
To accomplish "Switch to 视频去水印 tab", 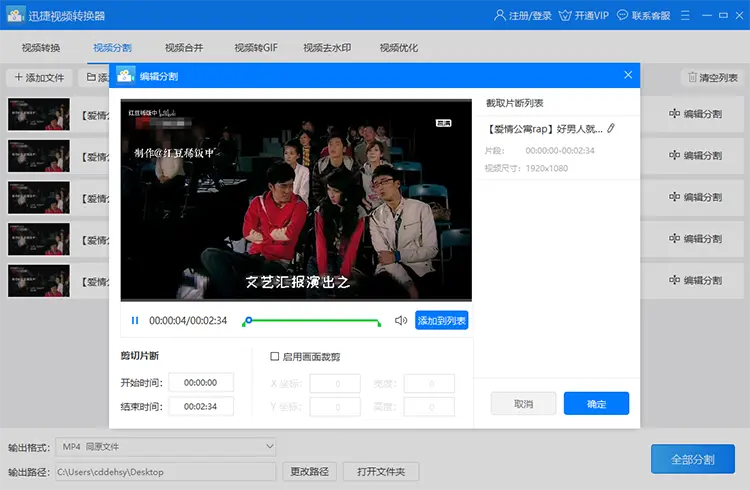I will coord(327,48).
